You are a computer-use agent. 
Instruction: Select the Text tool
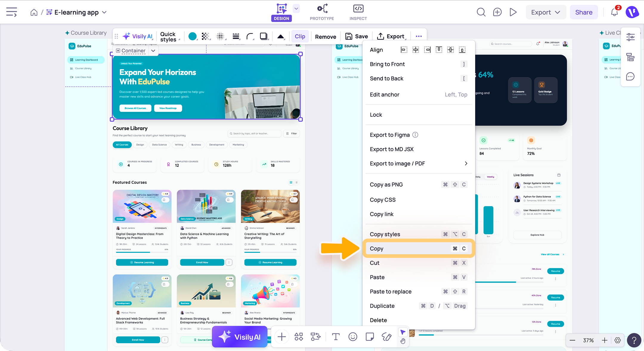click(x=336, y=337)
